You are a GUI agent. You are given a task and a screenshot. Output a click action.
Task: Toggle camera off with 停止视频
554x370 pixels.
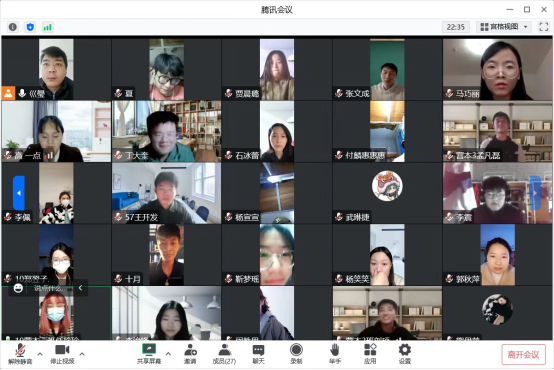62,354
